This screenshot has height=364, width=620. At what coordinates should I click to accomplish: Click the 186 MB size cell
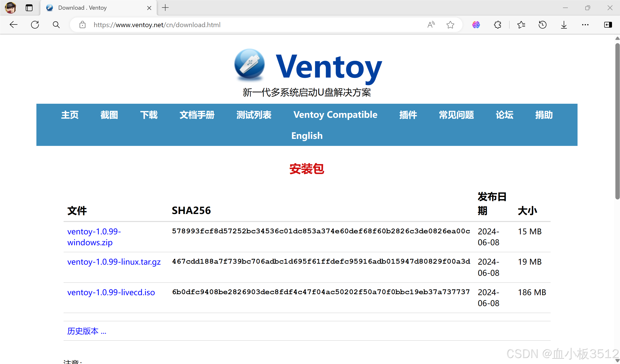532,292
